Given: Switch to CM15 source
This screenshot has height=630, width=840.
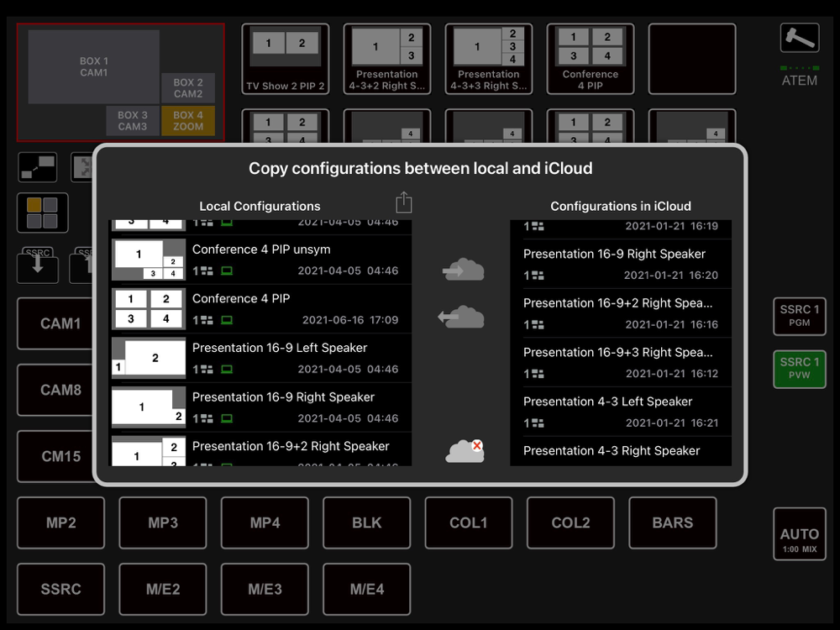Looking at the screenshot, I should click(60, 456).
